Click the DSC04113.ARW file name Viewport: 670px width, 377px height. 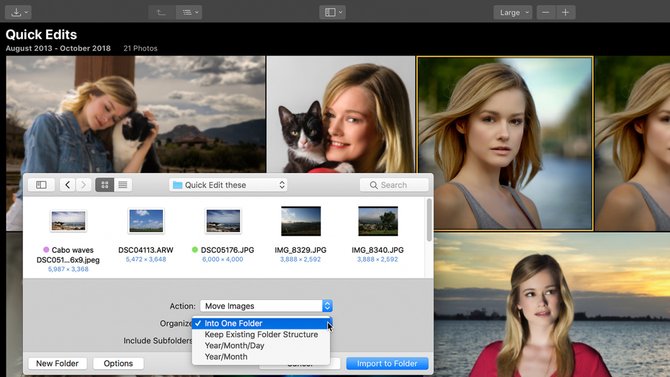(x=146, y=250)
